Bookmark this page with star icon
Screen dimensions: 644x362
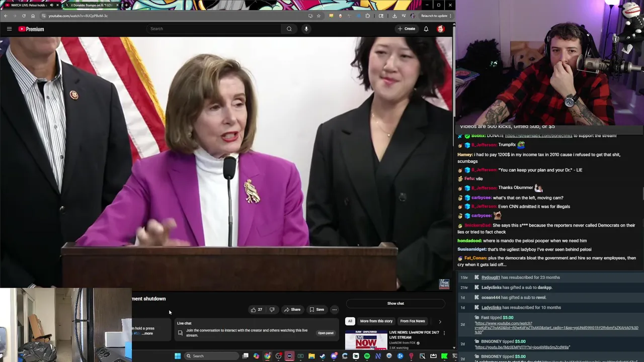tap(318, 16)
